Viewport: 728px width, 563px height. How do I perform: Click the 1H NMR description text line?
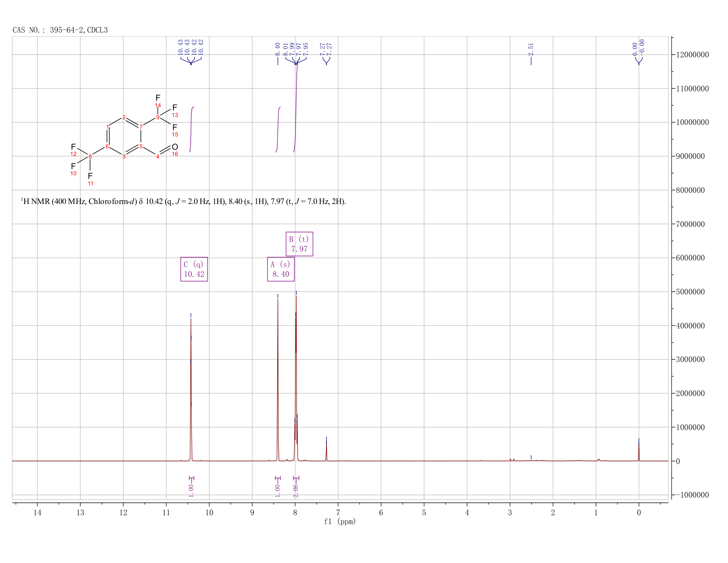[184, 202]
